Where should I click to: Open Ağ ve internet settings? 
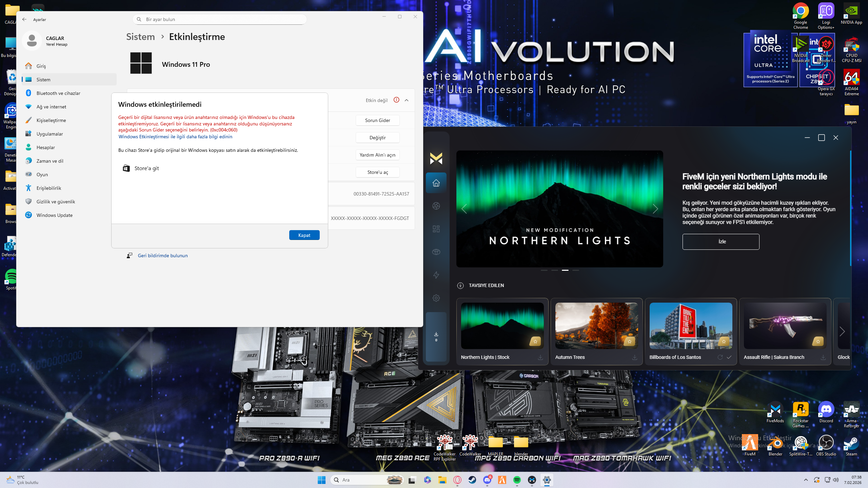tap(69, 107)
